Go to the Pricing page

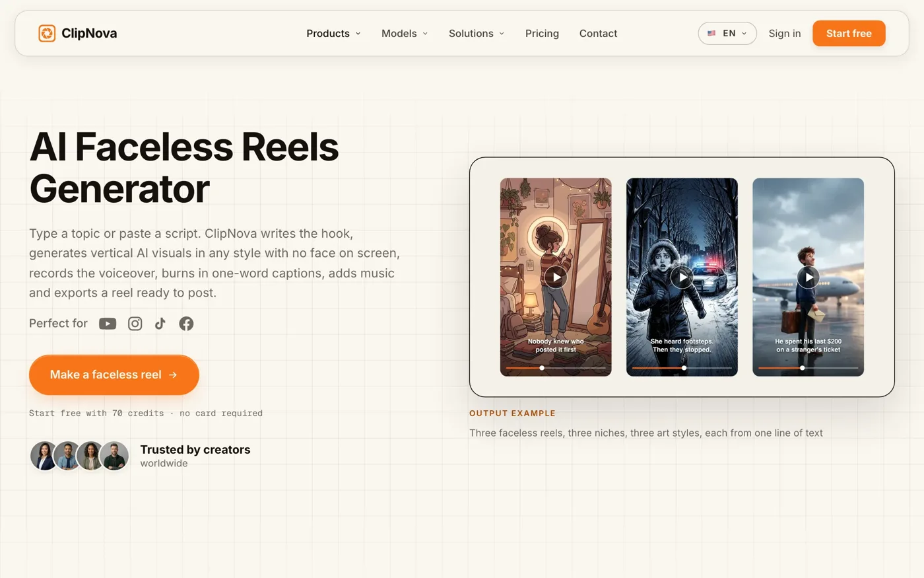point(542,33)
